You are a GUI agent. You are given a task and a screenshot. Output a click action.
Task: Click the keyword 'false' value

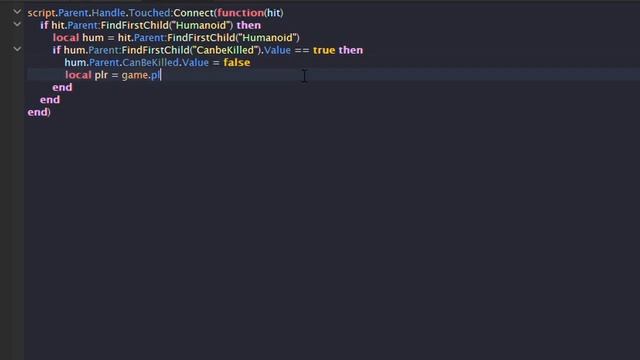(x=237, y=62)
